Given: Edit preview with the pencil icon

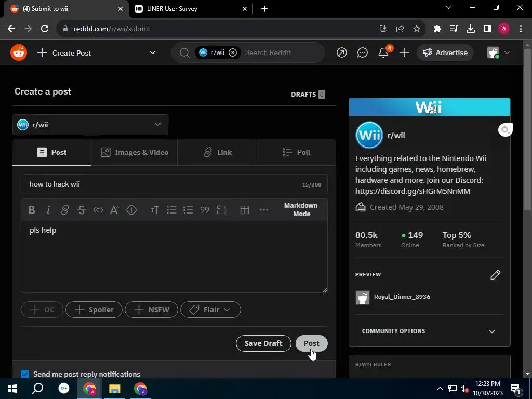Looking at the screenshot, I should click(x=495, y=275).
